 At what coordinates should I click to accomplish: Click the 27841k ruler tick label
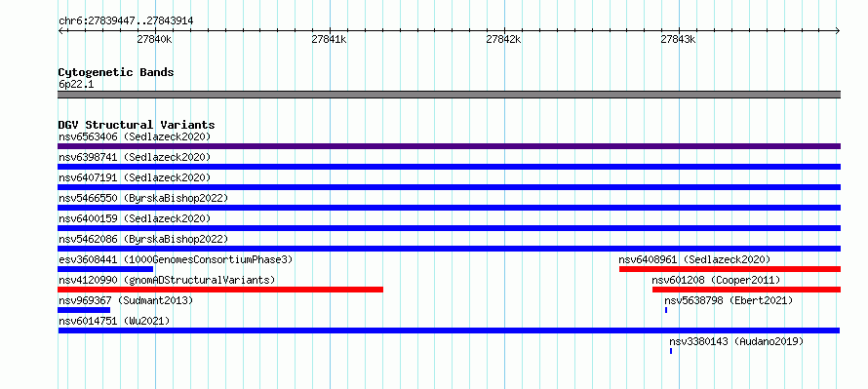pos(329,39)
